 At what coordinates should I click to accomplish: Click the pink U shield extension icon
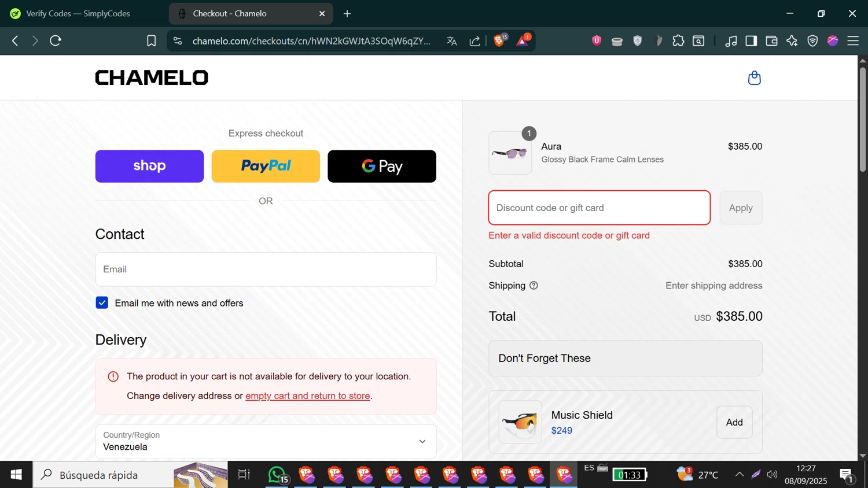point(597,40)
